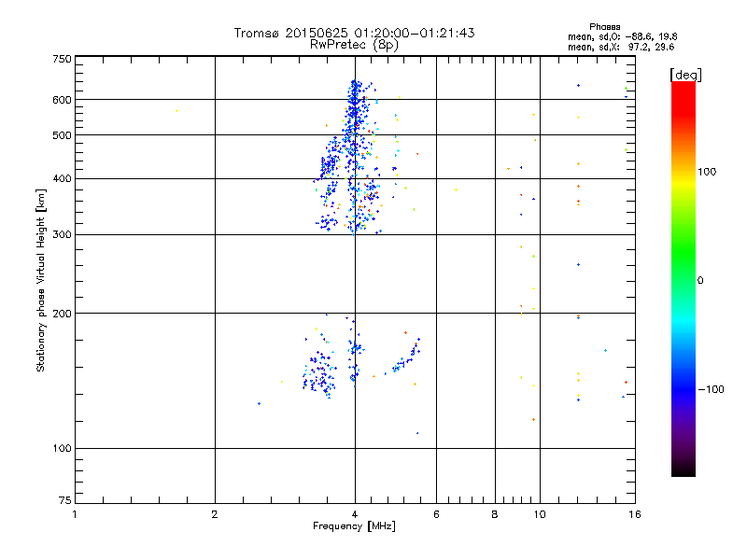Viewport: 747px width, 560px height.
Task: Click the phase rainbow colorbar
Action: point(684,278)
